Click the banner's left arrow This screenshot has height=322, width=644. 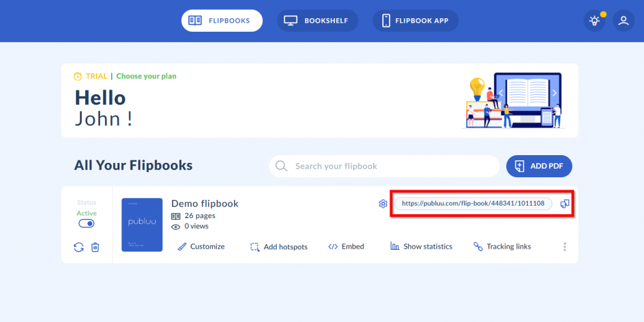[x=500, y=93]
